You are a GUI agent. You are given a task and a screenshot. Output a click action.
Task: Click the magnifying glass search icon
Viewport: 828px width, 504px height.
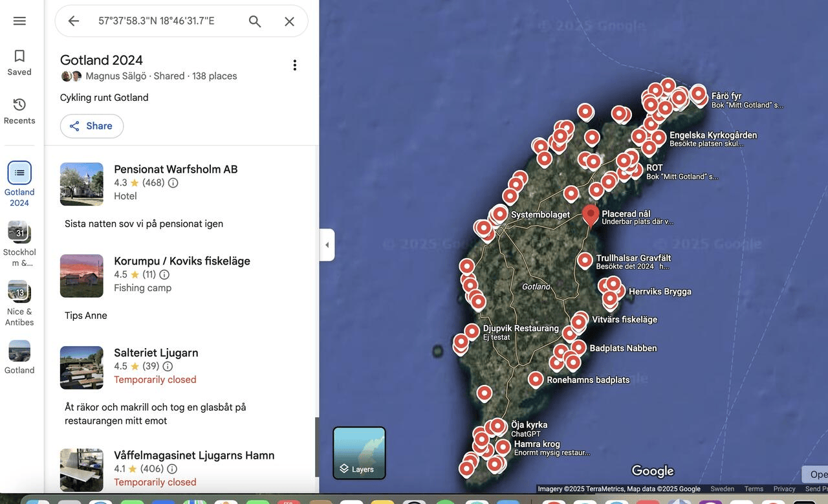click(255, 21)
